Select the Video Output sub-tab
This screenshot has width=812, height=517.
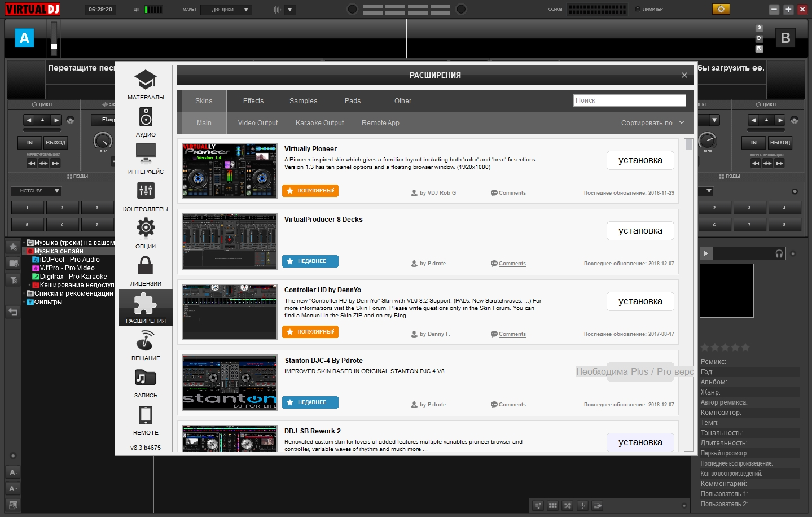258,123
